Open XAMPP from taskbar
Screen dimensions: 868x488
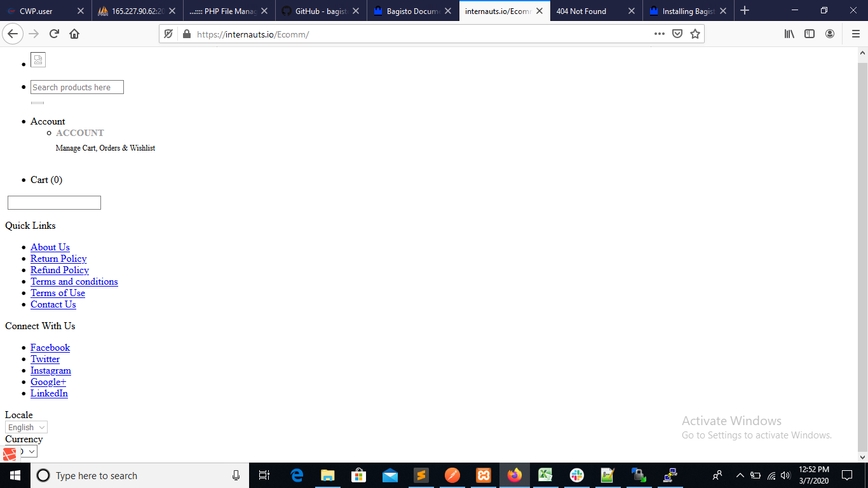click(x=484, y=475)
